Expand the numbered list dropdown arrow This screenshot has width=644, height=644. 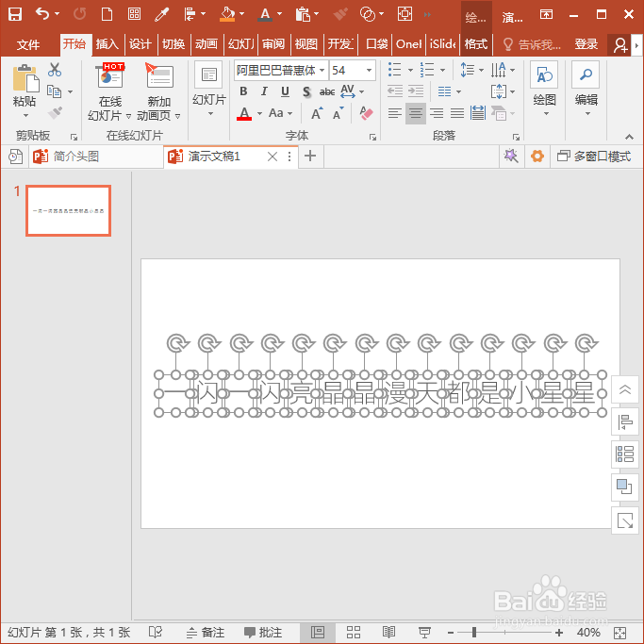[442, 70]
